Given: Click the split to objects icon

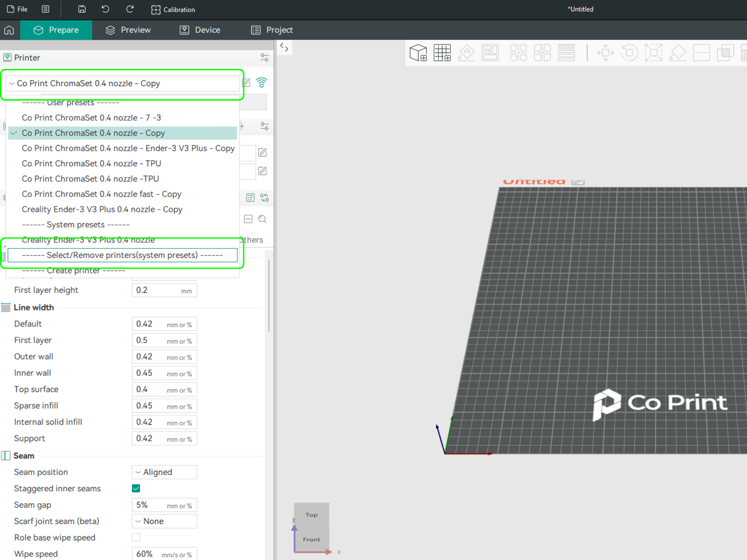Looking at the screenshot, I should pyautogui.click(x=518, y=53).
